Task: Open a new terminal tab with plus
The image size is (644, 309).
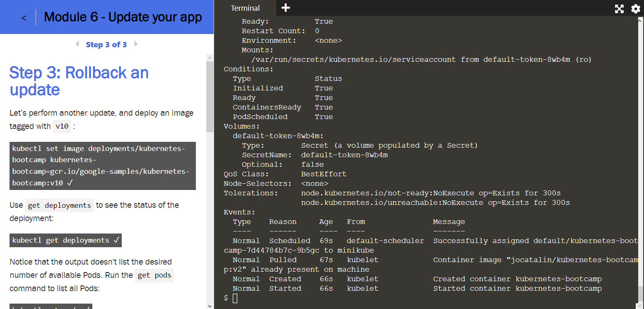Action: click(x=286, y=8)
